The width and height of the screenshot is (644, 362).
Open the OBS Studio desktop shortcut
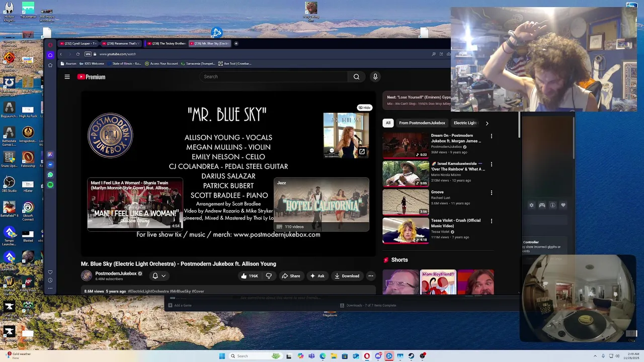pyautogui.click(x=9, y=184)
